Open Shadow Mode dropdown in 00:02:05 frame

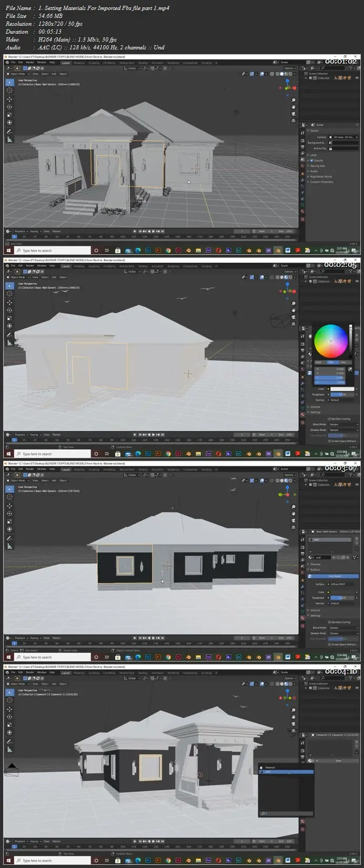pos(343,430)
